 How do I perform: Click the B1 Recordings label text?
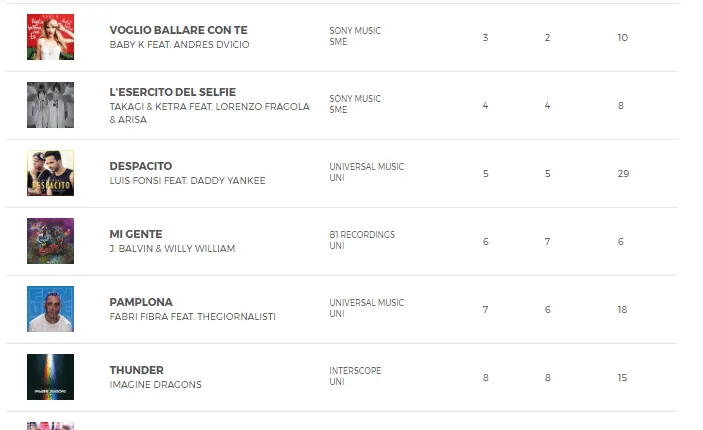(x=362, y=235)
